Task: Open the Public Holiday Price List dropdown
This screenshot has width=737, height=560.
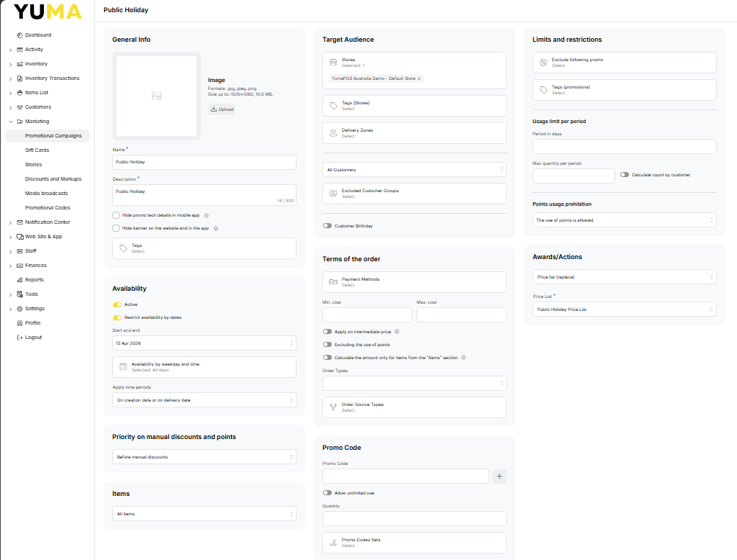Action: (624, 310)
